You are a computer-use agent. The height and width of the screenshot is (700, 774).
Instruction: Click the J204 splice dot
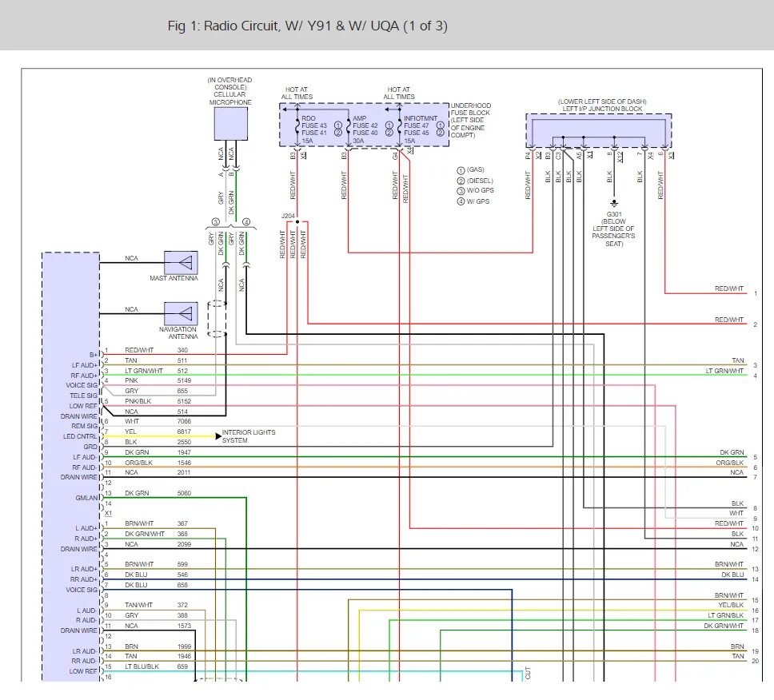point(297,221)
